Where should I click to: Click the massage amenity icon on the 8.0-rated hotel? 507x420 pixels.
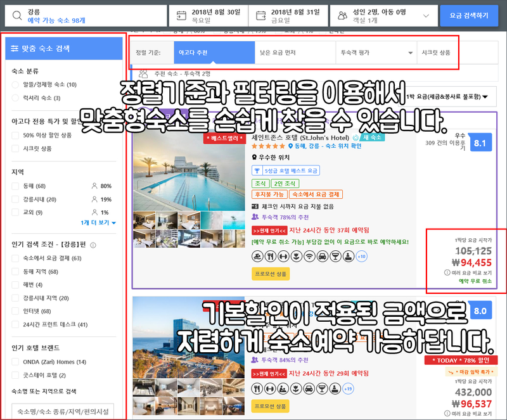(x=283, y=388)
